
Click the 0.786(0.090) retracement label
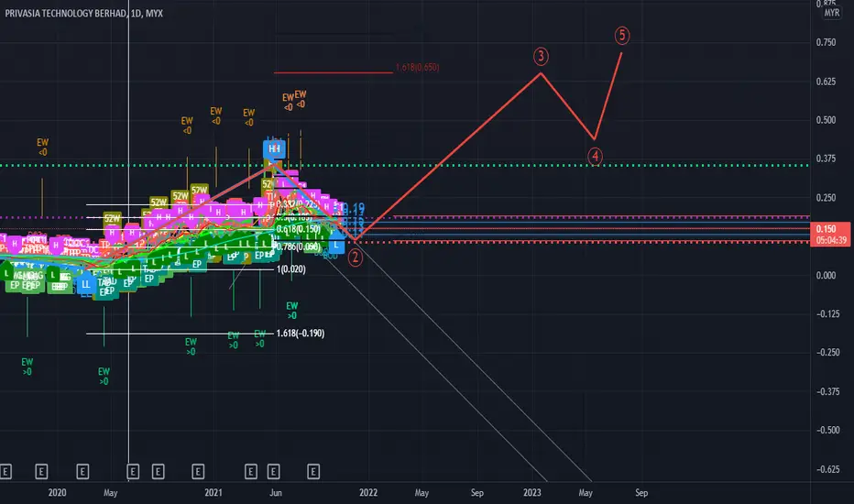(x=298, y=247)
